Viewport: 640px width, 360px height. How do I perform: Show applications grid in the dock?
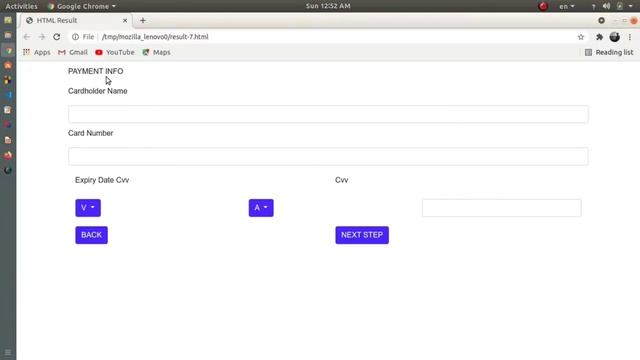pos(8,352)
